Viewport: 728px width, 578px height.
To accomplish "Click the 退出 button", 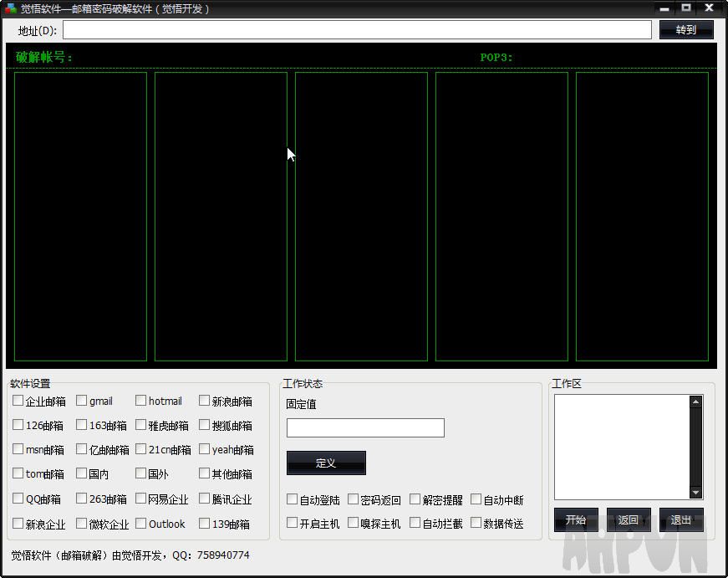I will (x=680, y=519).
